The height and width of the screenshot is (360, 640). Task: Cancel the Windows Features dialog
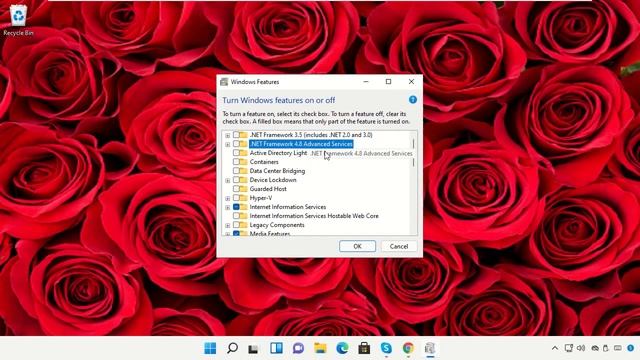399,246
